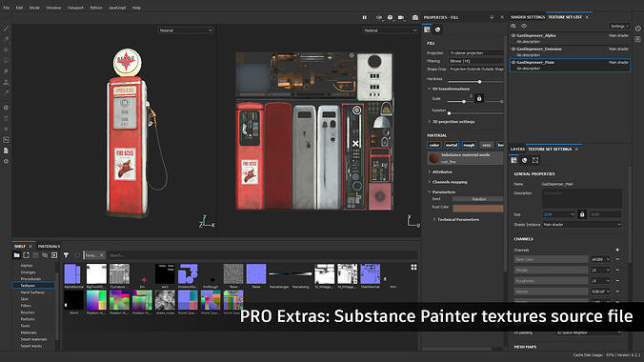This screenshot has width=644, height=362.
Task: Select the Smudge tool in left toolbar
Action: point(6,71)
